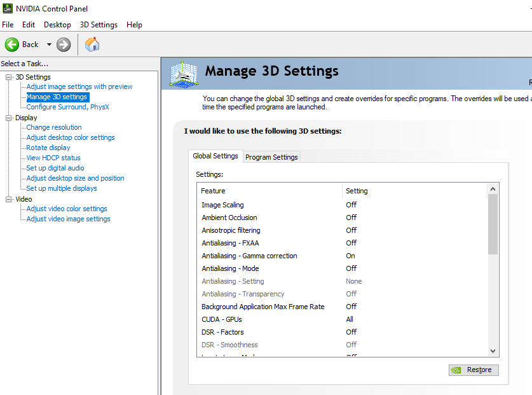Screen dimensions: 532x395
Task: Open the Back history dropdown arrow
Action: click(x=49, y=45)
